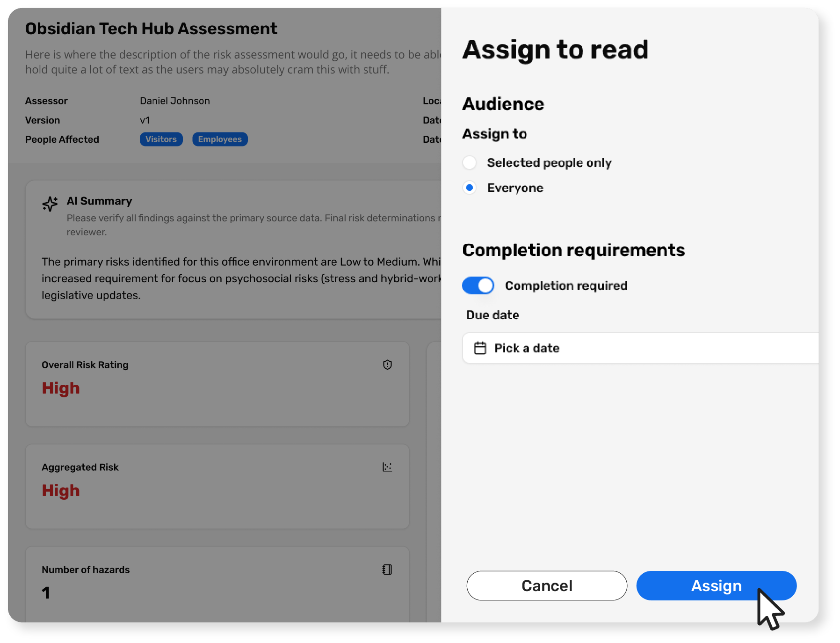Click the 'Completion required' label text

click(566, 286)
